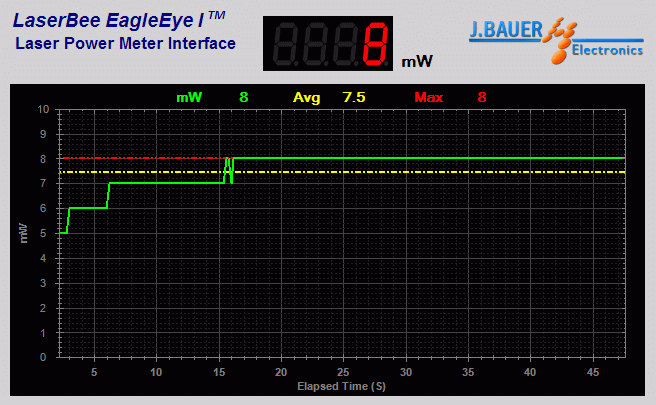The height and width of the screenshot is (405, 656).
Task: Click the x-axis tick label '25'
Action: [343, 372]
